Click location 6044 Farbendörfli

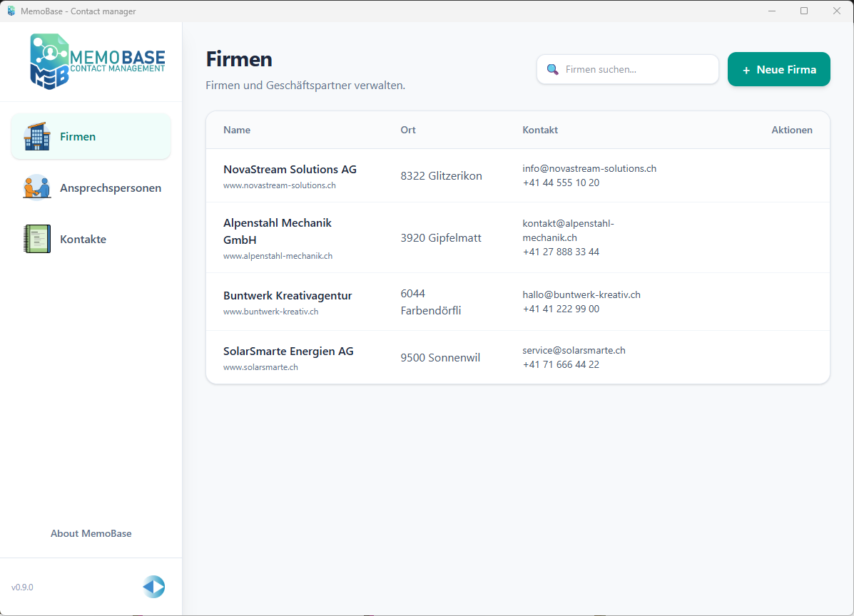coord(431,302)
